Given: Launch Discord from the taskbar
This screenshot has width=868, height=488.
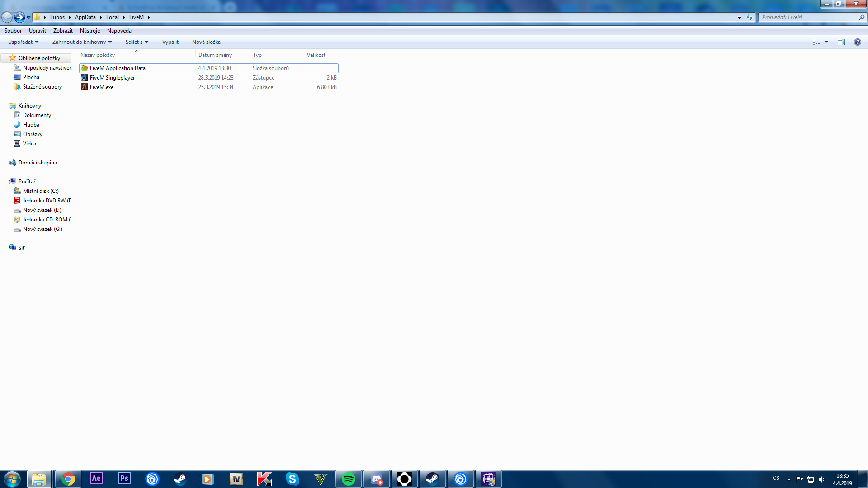Looking at the screenshot, I should 376,479.
